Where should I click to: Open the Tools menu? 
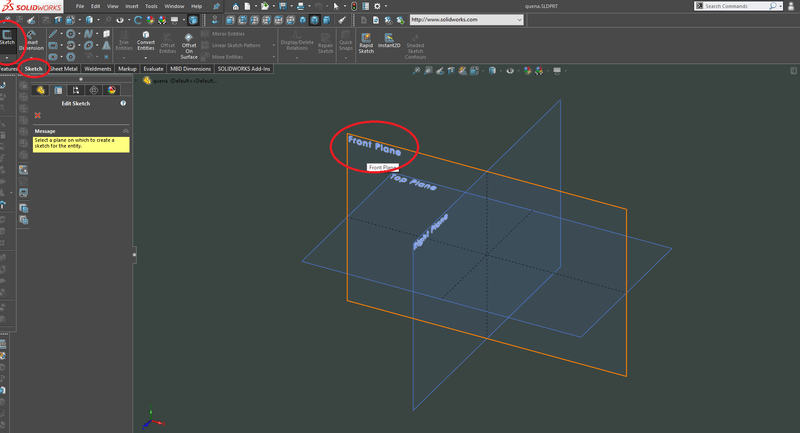[151, 6]
